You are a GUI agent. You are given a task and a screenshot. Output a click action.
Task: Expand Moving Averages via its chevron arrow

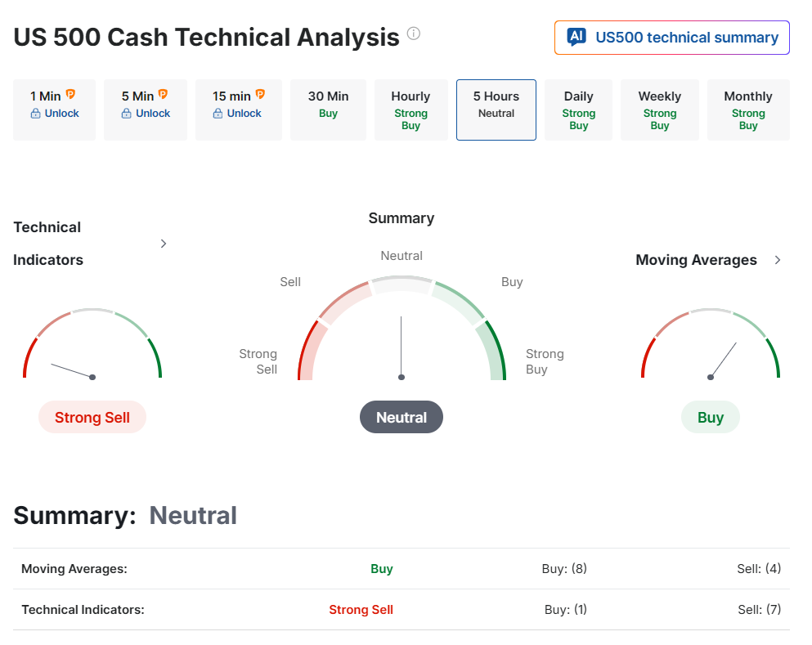pos(778,260)
